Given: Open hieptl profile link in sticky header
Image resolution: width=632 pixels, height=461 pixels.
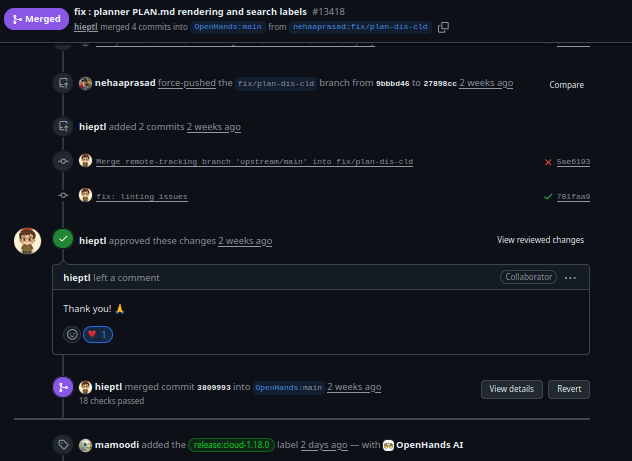Looking at the screenshot, I should pyautogui.click(x=86, y=27).
